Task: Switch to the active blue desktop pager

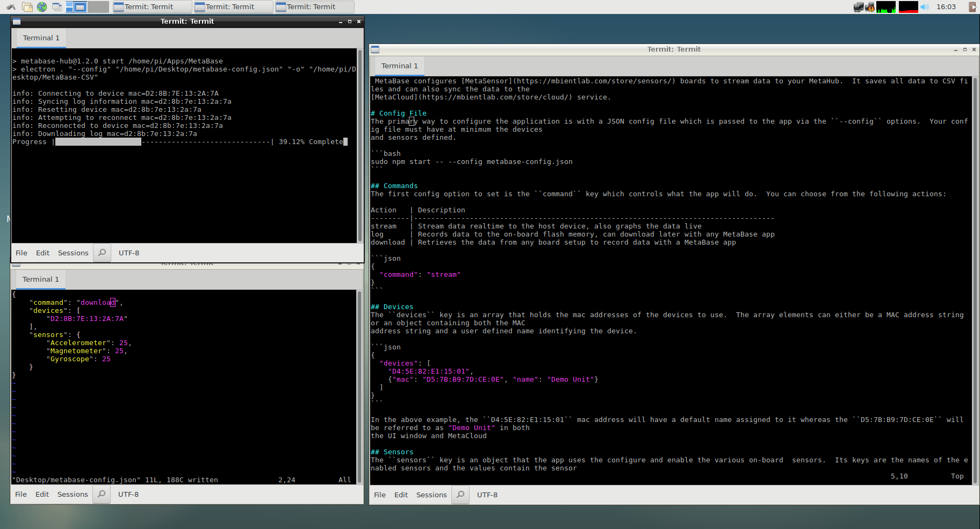Action: click(x=76, y=7)
